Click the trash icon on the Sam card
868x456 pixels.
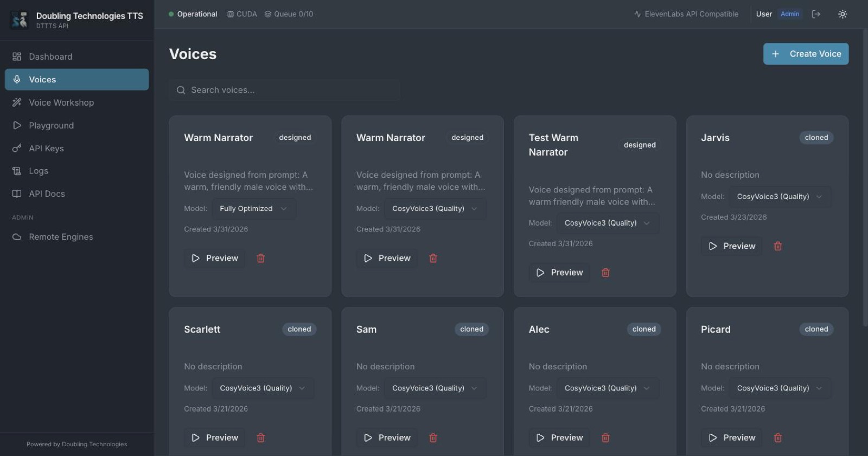(433, 438)
